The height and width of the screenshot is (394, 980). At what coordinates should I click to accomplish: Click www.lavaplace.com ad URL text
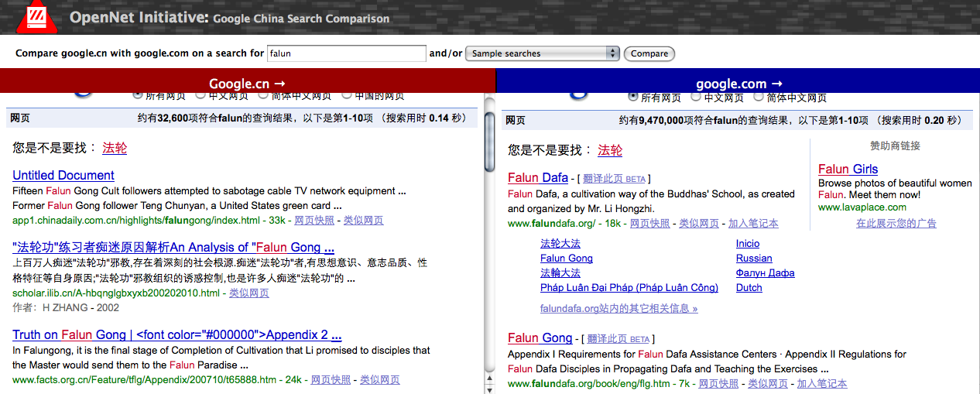point(862,207)
